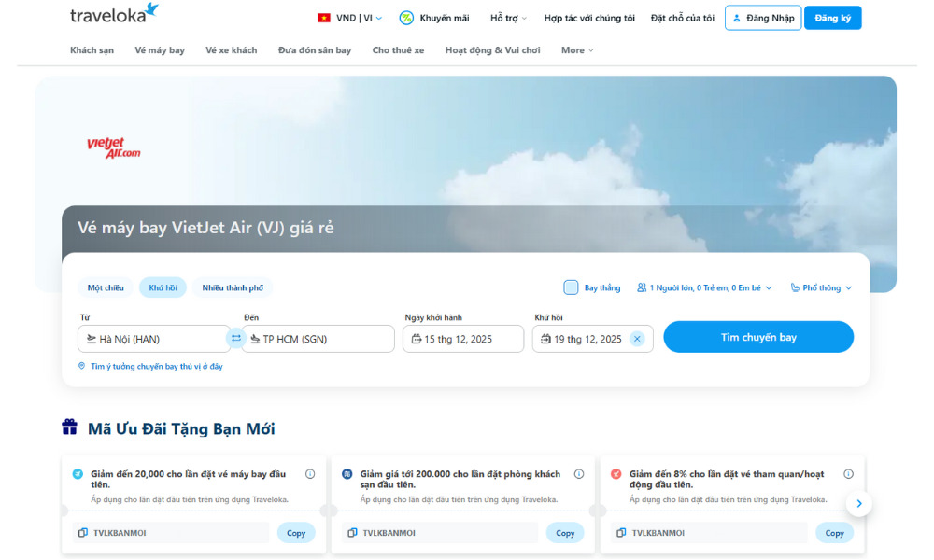Clear the Khứ hồi return date field
Screen dimensions: 934x560
[638, 339]
